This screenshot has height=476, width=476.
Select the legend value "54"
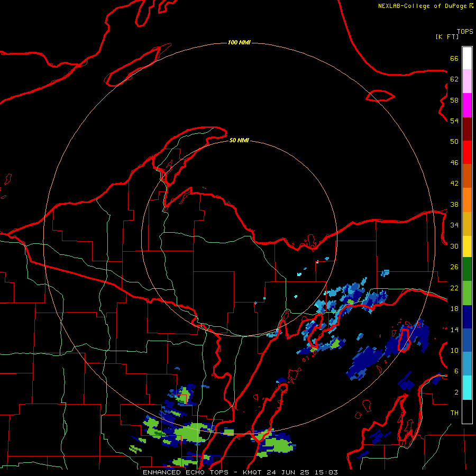coord(454,121)
